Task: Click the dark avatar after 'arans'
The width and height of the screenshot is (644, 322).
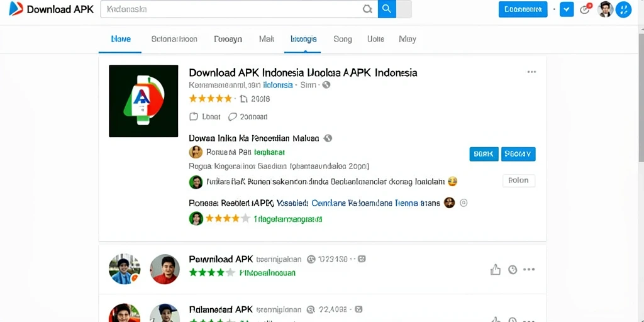Action: pos(449,203)
